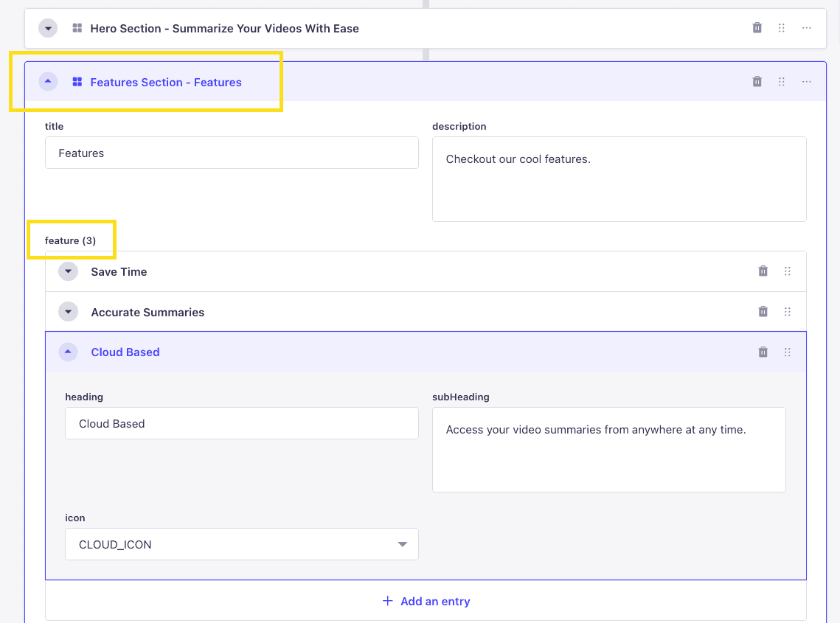This screenshot has width=840, height=623.
Task: Delete the Hero Section component
Action: [x=757, y=28]
